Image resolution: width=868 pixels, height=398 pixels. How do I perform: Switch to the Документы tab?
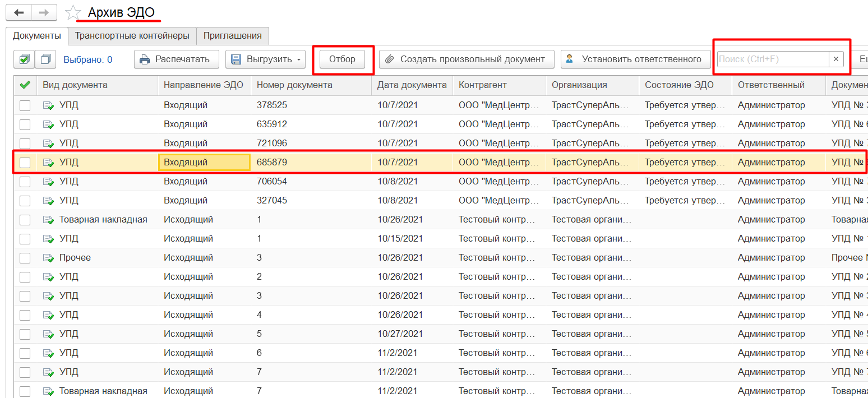click(x=37, y=36)
